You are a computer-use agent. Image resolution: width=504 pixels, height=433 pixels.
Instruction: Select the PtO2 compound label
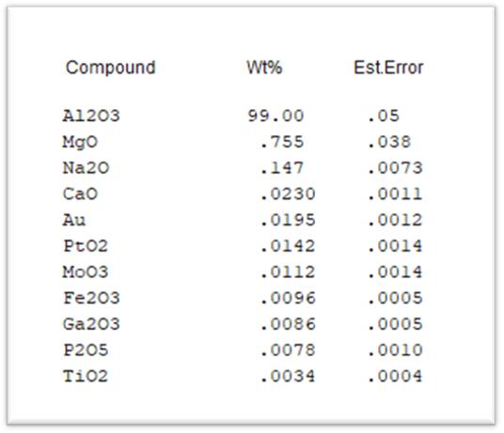pos(86,246)
